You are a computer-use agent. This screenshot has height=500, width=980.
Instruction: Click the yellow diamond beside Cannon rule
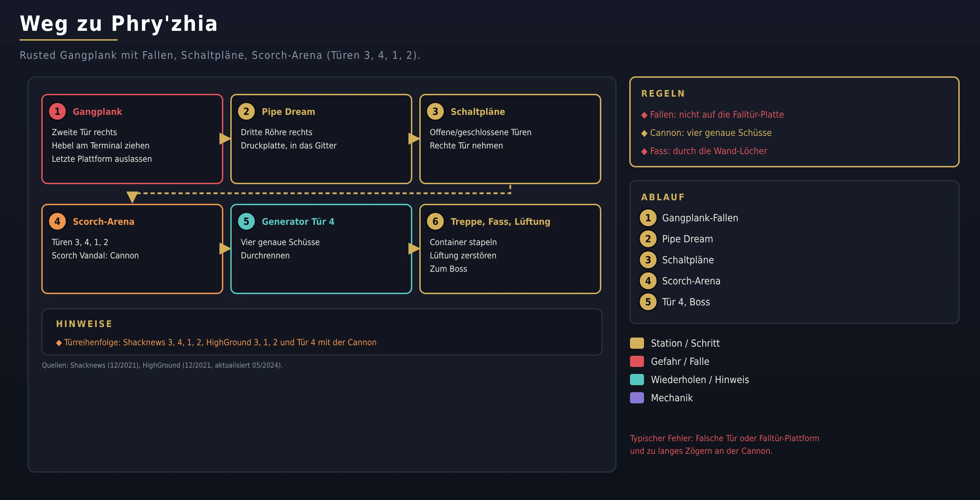644,133
